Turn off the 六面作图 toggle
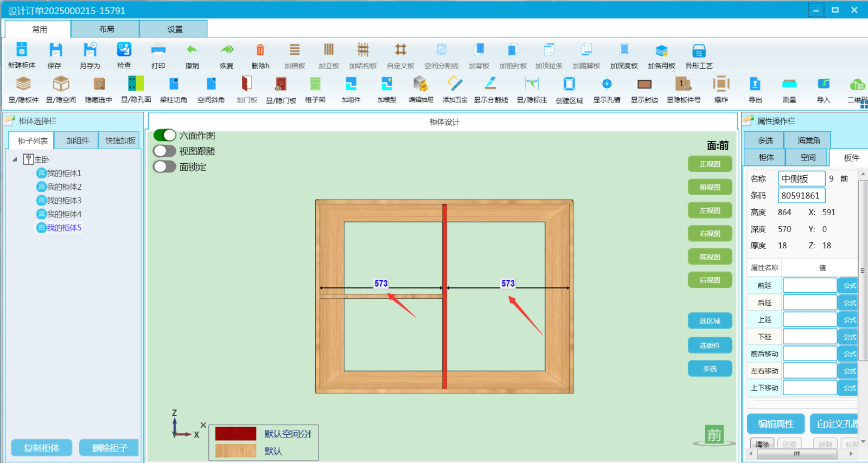This screenshot has width=868, height=463. pos(165,135)
